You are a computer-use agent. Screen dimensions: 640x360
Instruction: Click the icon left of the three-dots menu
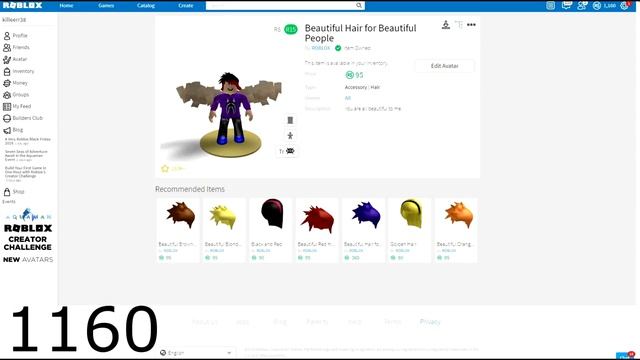click(x=459, y=25)
